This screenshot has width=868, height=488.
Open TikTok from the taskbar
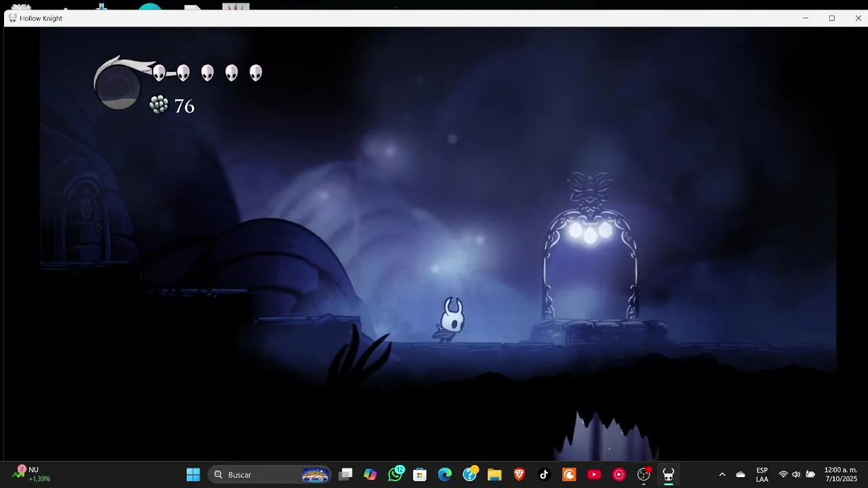(x=544, y=474)
